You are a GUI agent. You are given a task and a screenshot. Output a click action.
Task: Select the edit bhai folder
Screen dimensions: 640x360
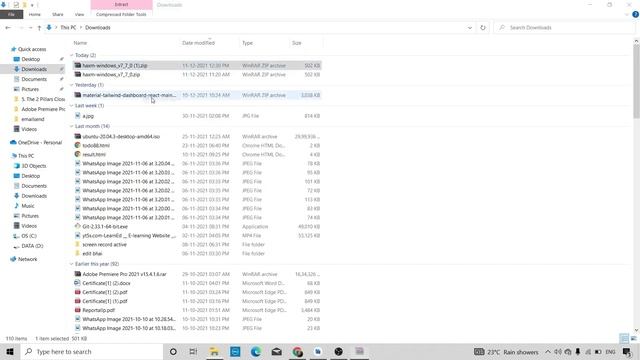pyautogui.click(x=197, y=253)
